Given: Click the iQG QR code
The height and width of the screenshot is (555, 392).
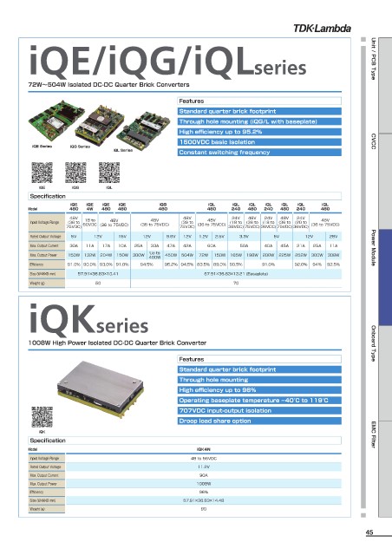Looking at the screenshot, I should pos(75,173).
